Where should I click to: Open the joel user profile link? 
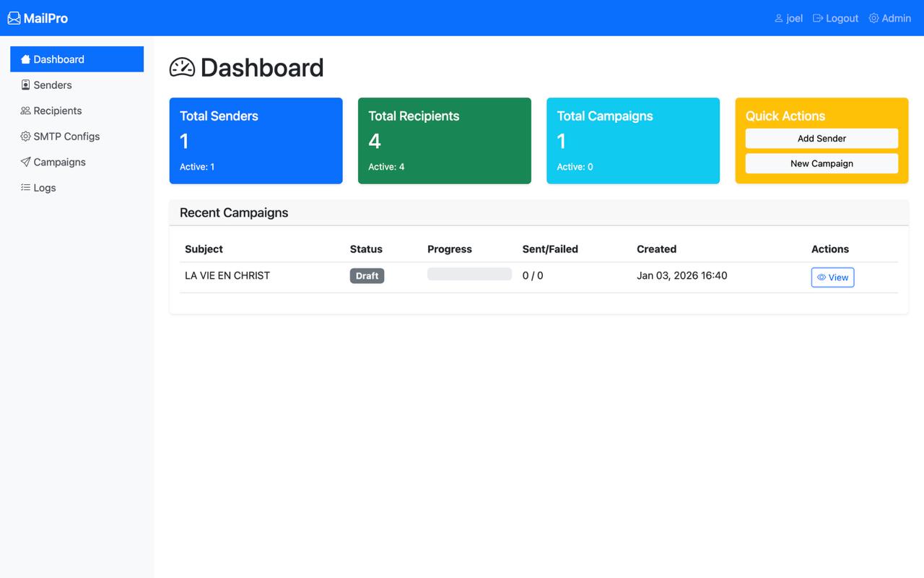788,18
